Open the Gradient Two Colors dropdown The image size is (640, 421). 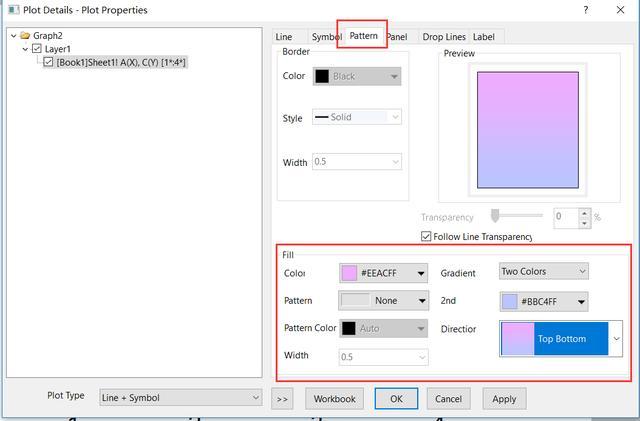click(544, 271)
